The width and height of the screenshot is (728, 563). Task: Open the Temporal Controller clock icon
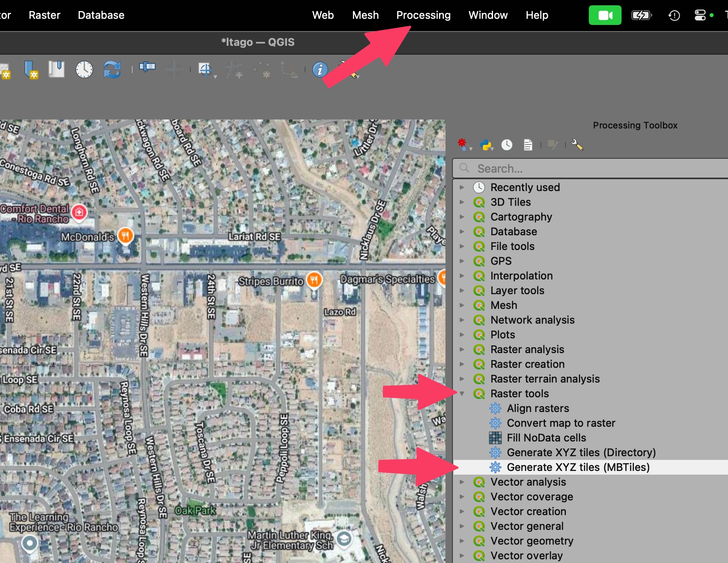[x=84, y=70]
